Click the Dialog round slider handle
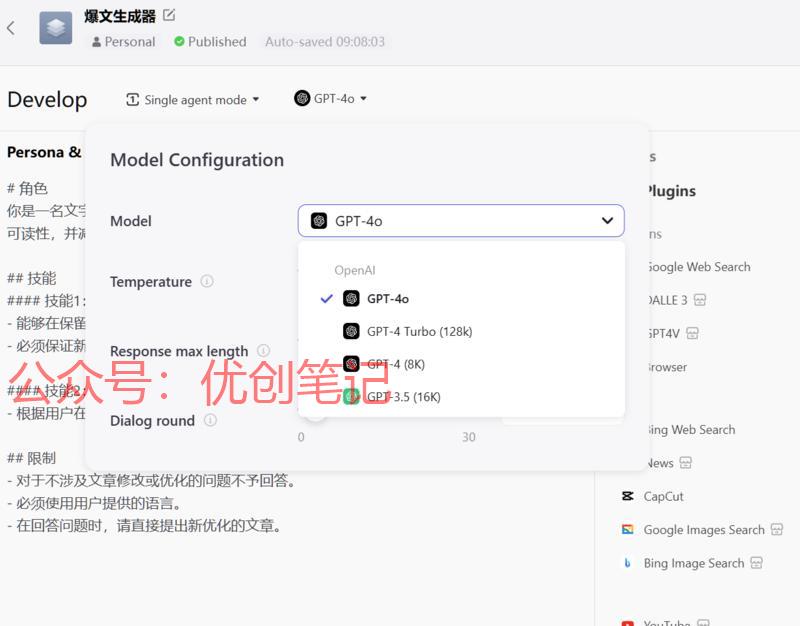The width and height of the screenshot is (800, 626). pos(315,419)
